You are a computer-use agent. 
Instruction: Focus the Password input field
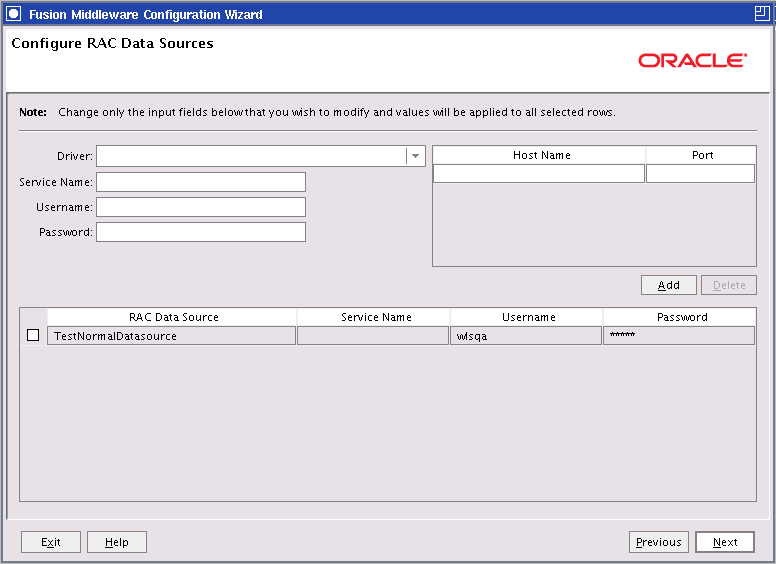[x=201, y=232]
